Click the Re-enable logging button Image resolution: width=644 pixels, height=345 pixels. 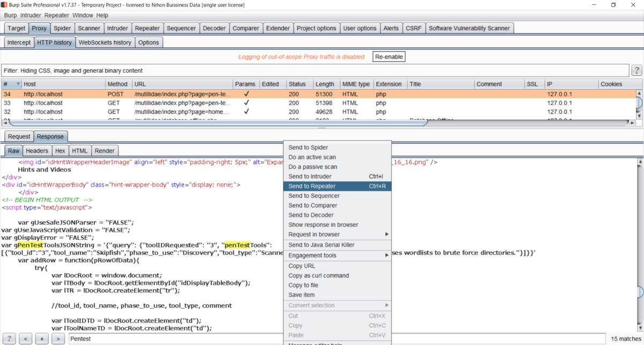click(389, 56)
